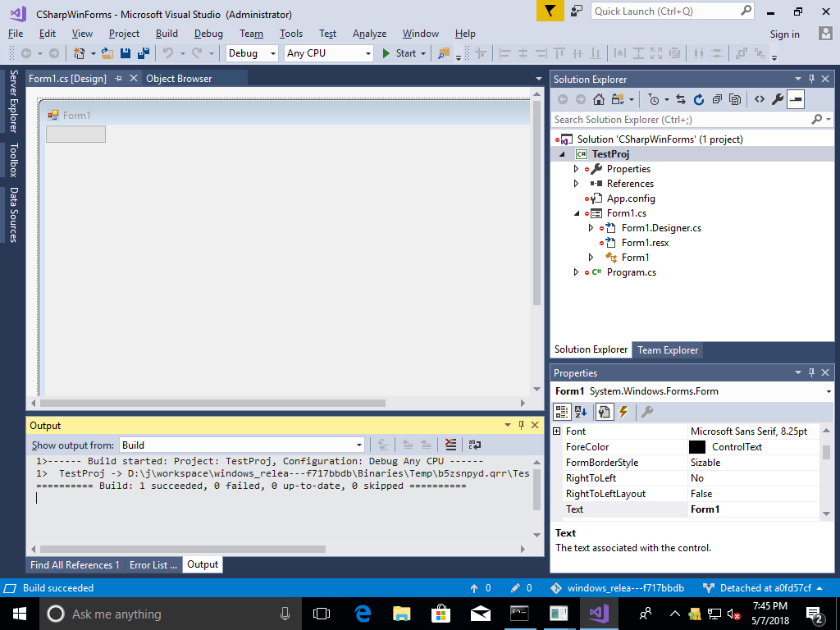Click the feedback person icon near Quick Launch
This screenshot has height=630, width=840.
pos(577,11)
